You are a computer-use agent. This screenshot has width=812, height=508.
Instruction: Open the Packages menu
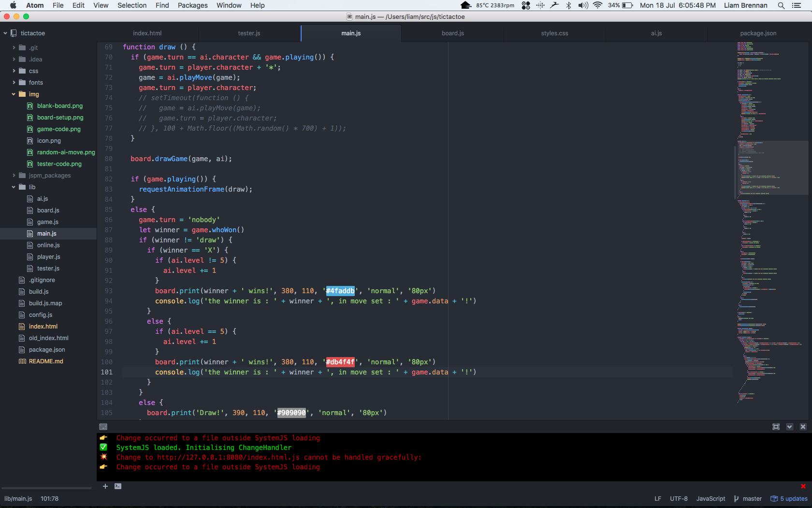tap(192, 5)
